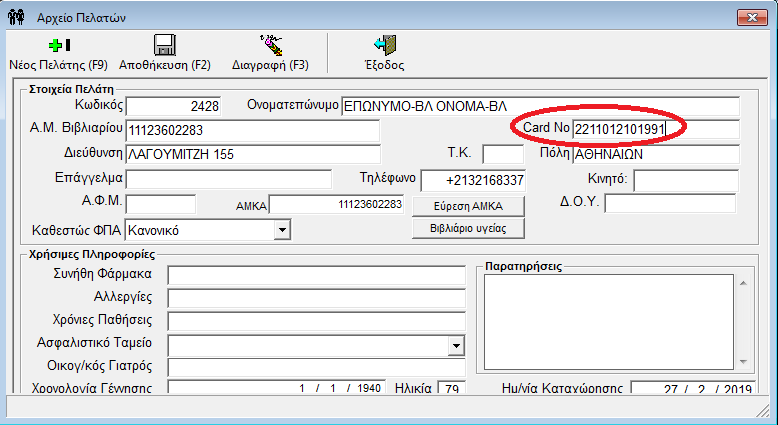Viewport: 778px width, 425px height.
Task: Click the Νέος Πελάτης (F9) toolbar icon
Action: click(x=60, y=46)
